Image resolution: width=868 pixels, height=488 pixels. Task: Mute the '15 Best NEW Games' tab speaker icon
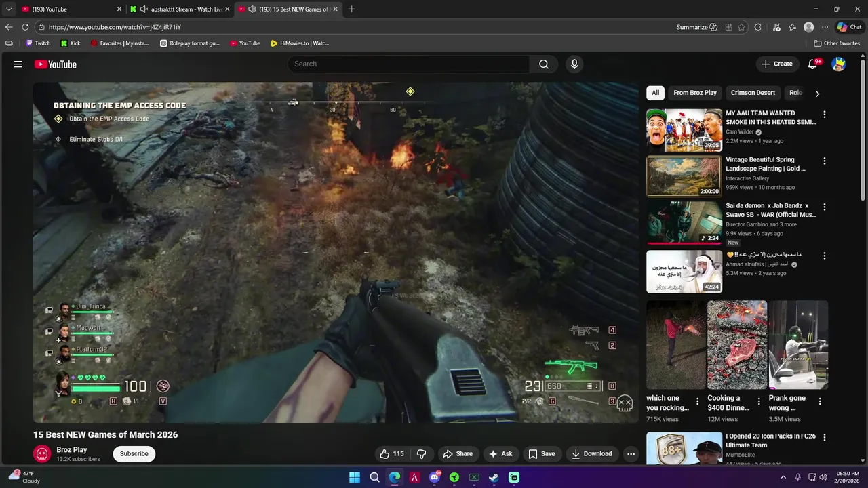252,9
